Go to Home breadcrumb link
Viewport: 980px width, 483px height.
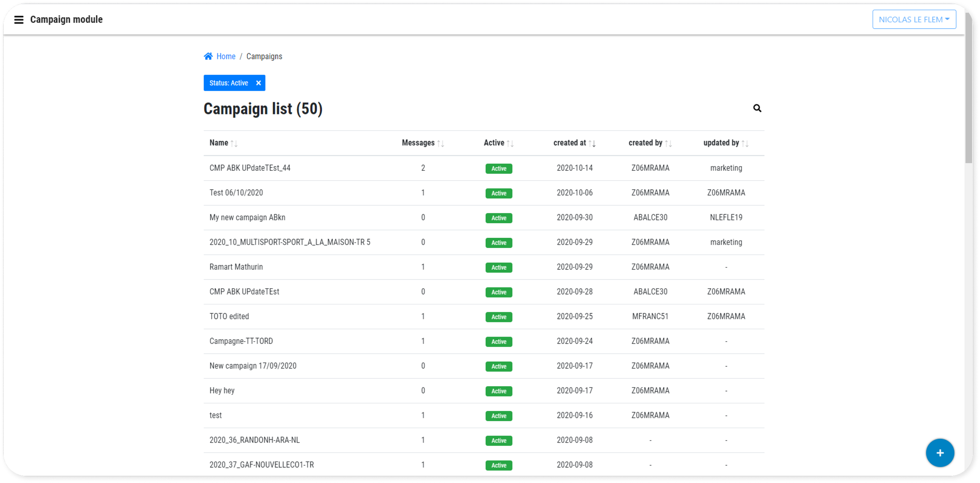coord(226,56)
